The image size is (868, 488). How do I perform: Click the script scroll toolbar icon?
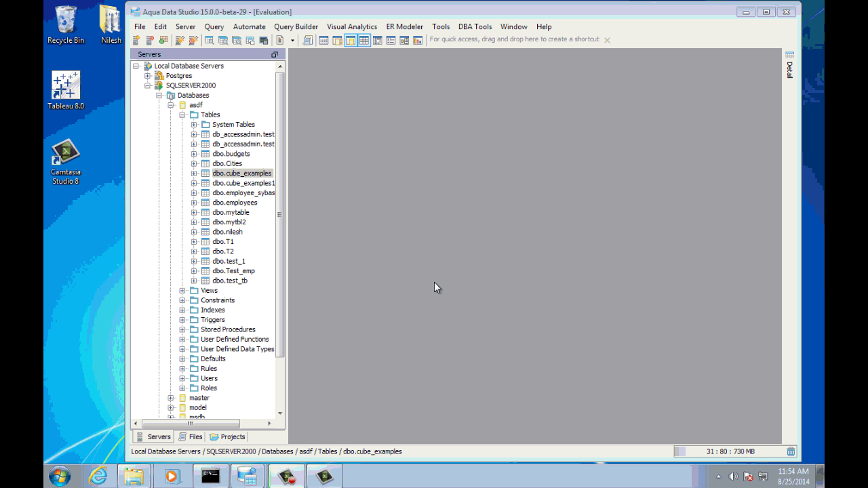[x=308, y=41]
